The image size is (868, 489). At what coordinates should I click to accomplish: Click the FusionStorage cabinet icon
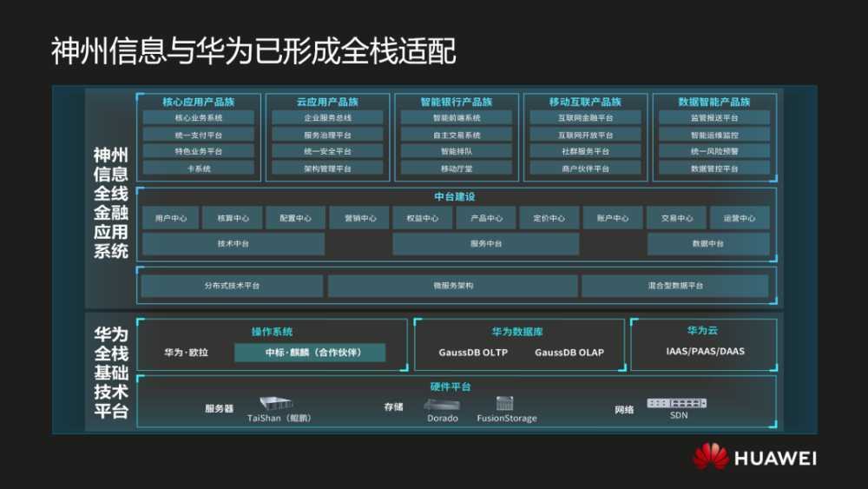[x=504, y=403]
